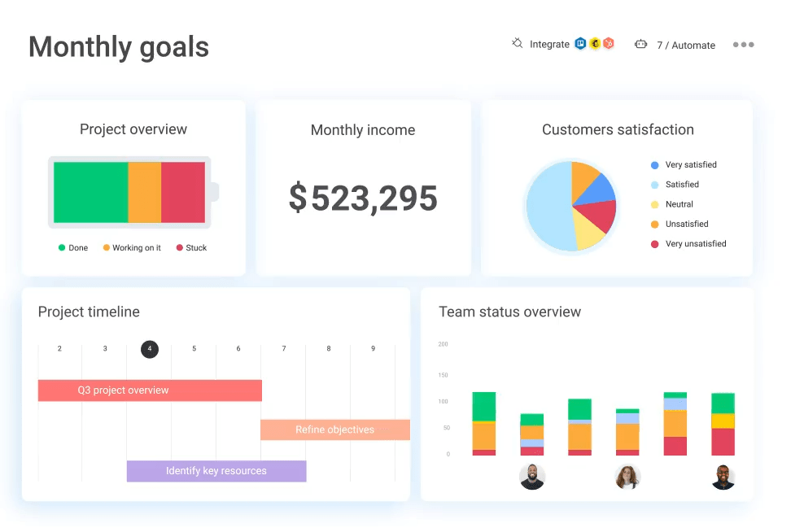Click the yellow Neutral pie slice
Viewport: 791px width, 532px height.
click(x=588, y=232)
